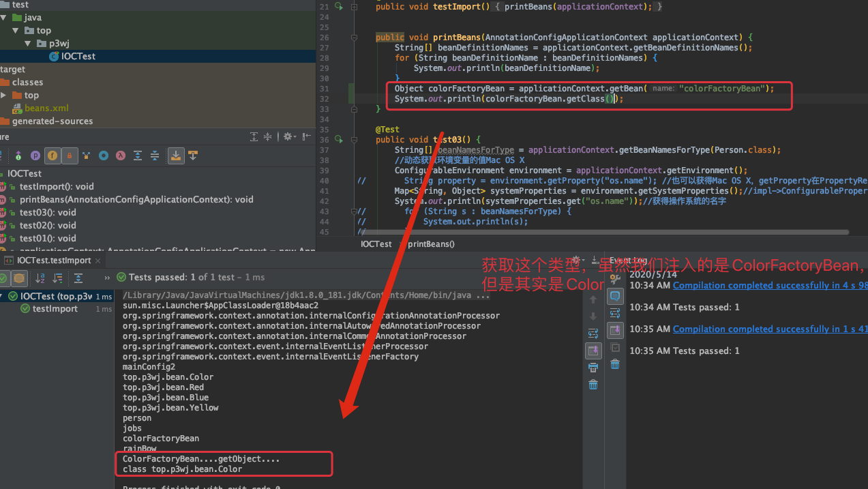Open Structure panel settings gear menu

click(x=289, y=137)
